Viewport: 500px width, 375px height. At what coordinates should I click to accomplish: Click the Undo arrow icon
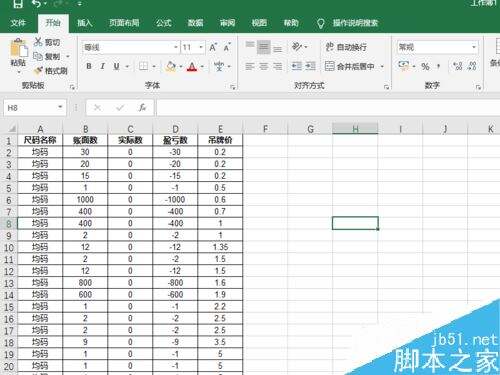coord(36,4)
